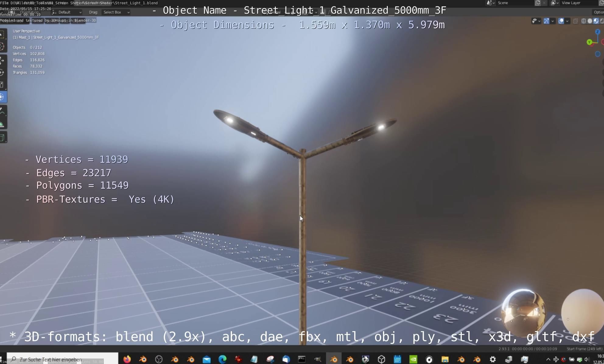Open the command prompt taskbar icon
Image resolution: width=604 pixels, height=364 pixels.
(x=302, y=359)
